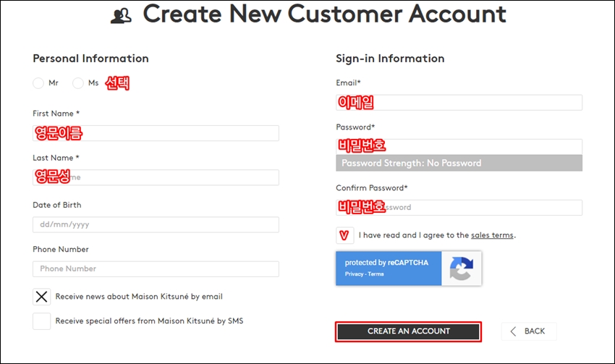Screen dimensions: 615x364
Task: Click the Confirm Password input field
Action: (x=459, y=208)
